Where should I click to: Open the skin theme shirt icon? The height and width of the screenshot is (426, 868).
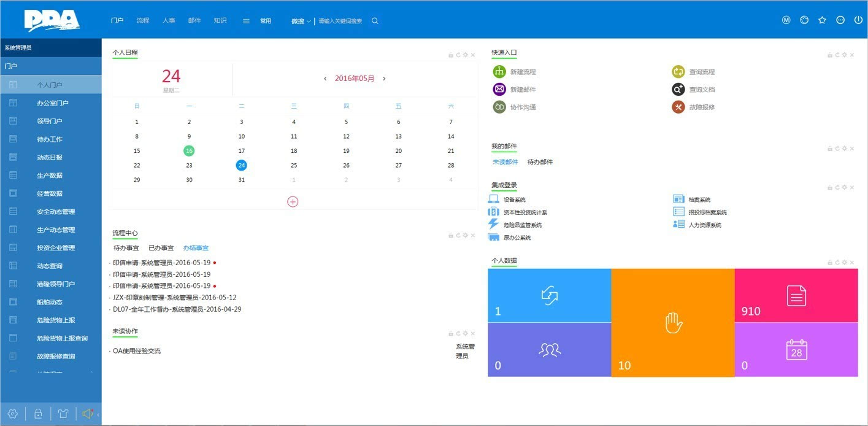pyautogui.click(x=63, y=414)
